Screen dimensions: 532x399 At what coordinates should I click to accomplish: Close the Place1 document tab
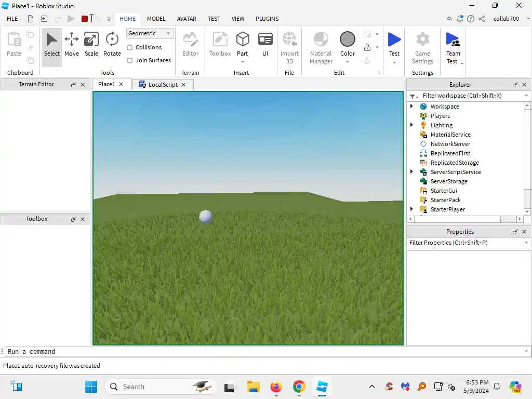[121, 84]
